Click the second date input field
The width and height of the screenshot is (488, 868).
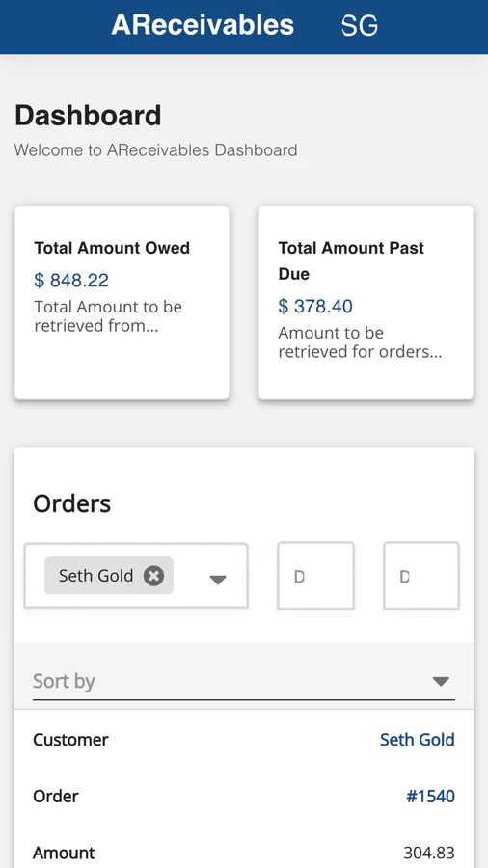[x=421, y=576]
